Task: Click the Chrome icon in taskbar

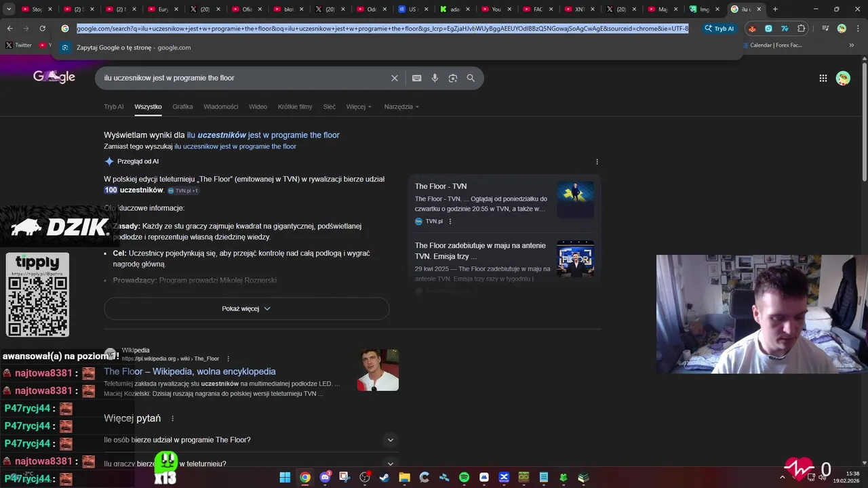Action: [x=305, y=477]
